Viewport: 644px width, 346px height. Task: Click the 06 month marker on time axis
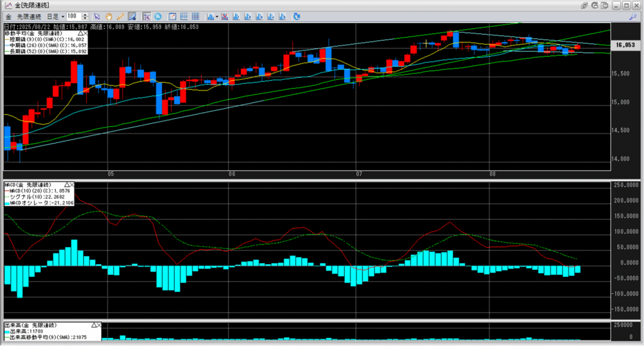(x=232, y=174)
